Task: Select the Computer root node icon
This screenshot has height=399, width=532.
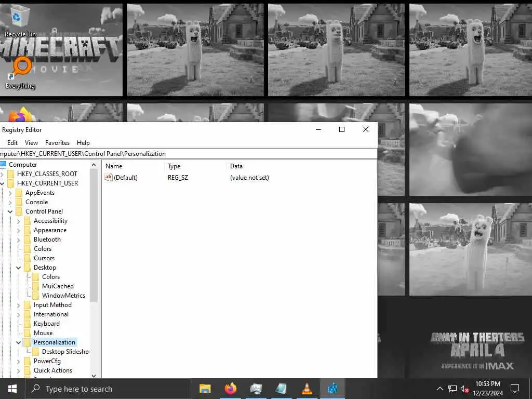Action: (x=4, y=165)
